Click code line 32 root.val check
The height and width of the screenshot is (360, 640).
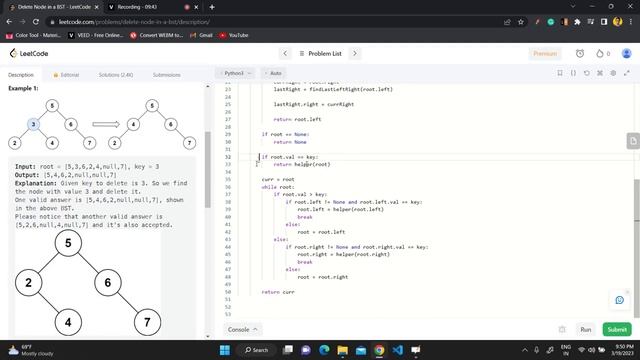point(290,157)
